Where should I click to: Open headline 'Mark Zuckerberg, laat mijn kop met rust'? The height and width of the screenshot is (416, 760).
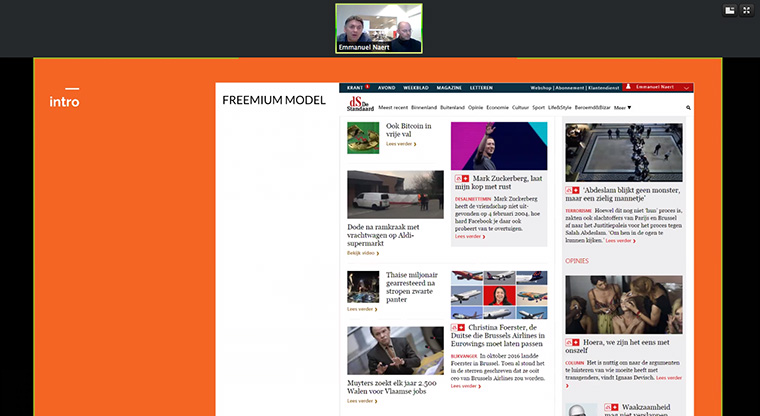pos(499,182)
